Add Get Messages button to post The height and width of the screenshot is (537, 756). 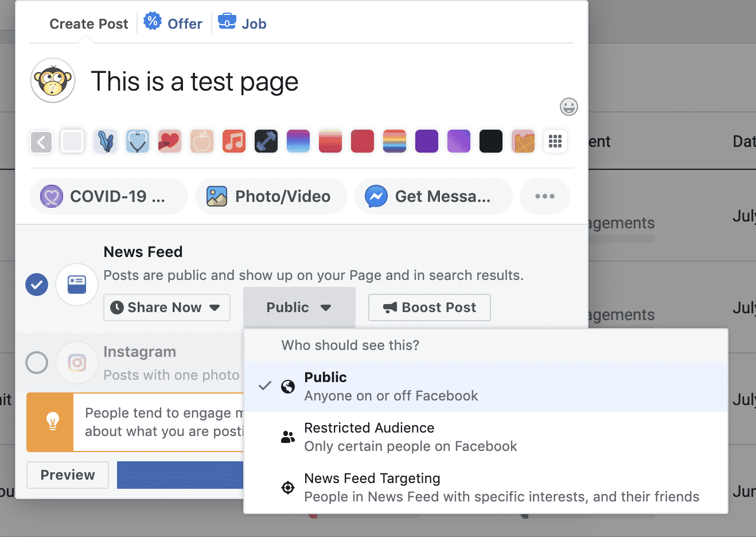point(434,196)
